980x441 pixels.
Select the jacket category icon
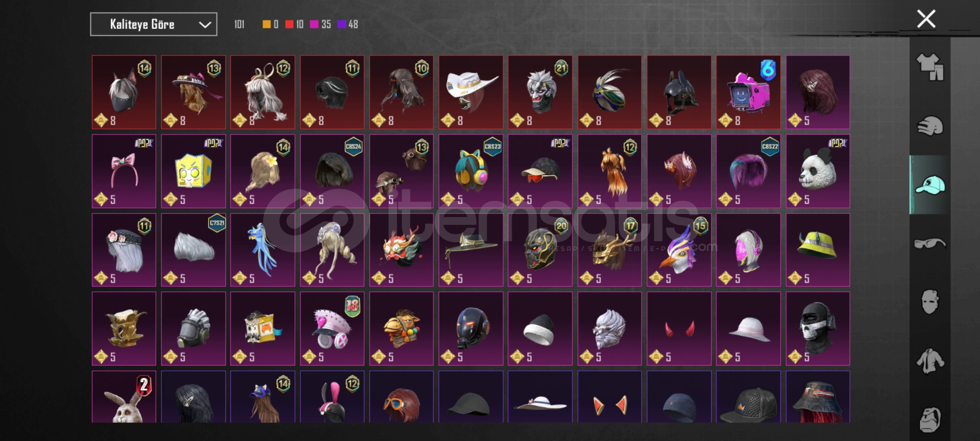click(x=930, y=361)
